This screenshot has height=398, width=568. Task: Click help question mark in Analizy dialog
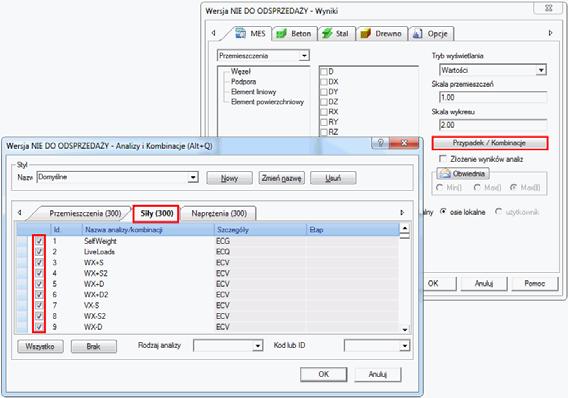click(380, 143)
